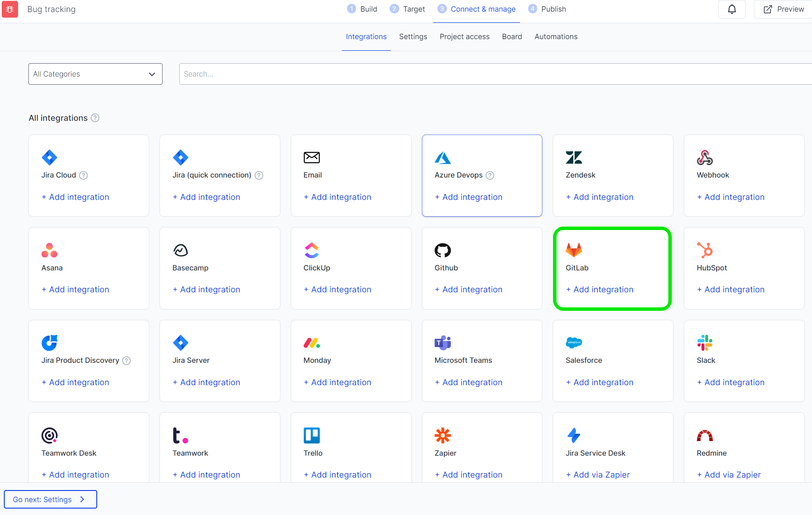
Task: Click the Email envelope icon
Action: 312,157
